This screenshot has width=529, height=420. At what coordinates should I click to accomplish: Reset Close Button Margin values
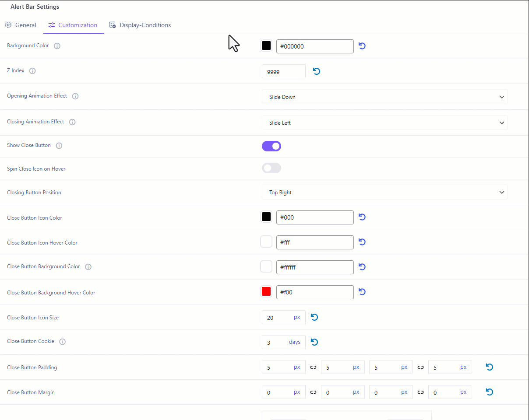[490, 392]
